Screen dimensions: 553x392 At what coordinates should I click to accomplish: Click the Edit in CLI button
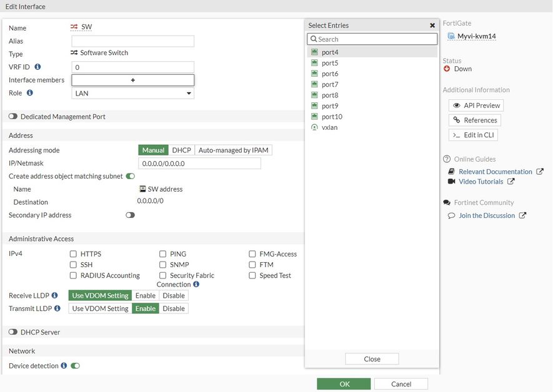point(474,135)
